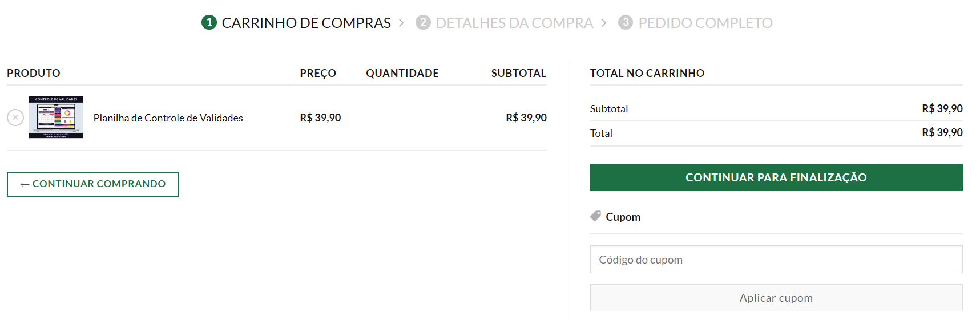Proceed with Continuar para Finalização
Viewport: 980px width, 320px height.
tap(776, 177)
